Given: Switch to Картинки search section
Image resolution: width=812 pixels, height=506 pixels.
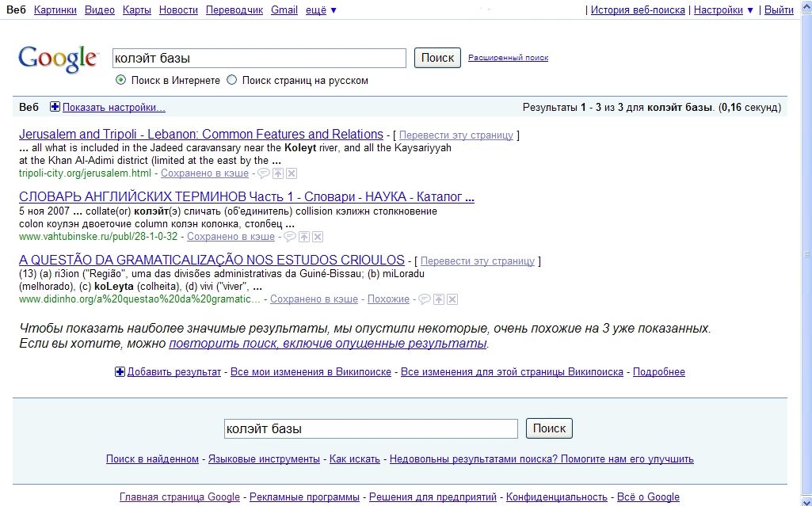Looking at the screenshot, I should pos(55,10).
